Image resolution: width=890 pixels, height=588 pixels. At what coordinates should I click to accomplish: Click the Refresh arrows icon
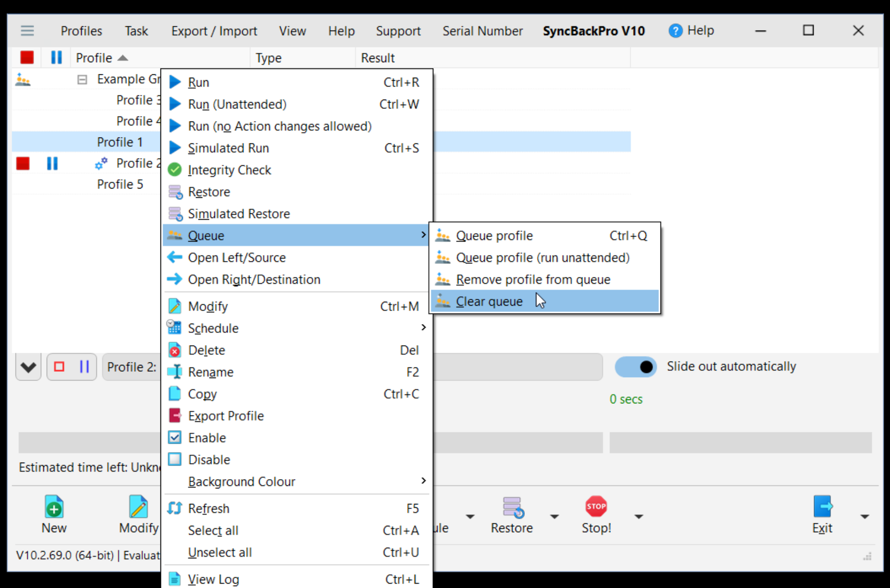click(175, 508)
